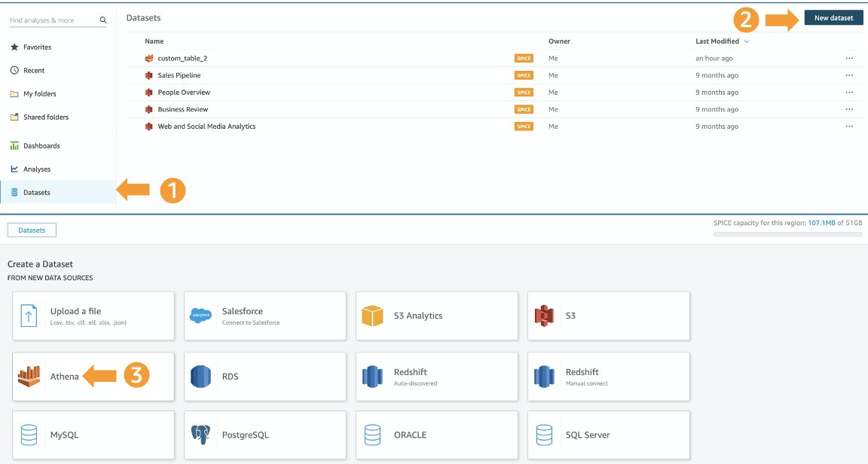Select the S3 Analytics source label
868x464 pixels.
418,316
